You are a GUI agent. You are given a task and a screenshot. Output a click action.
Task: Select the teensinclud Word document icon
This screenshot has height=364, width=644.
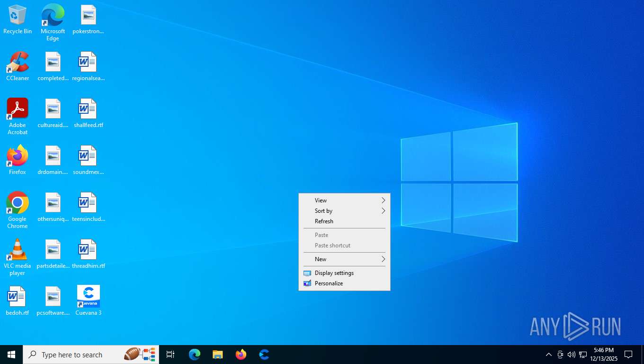[x=88, y=207]
